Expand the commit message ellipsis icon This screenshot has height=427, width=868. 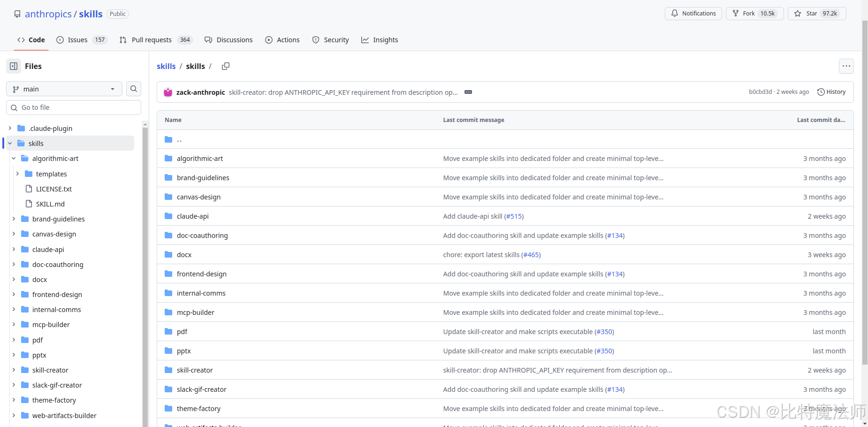(468, 92)
